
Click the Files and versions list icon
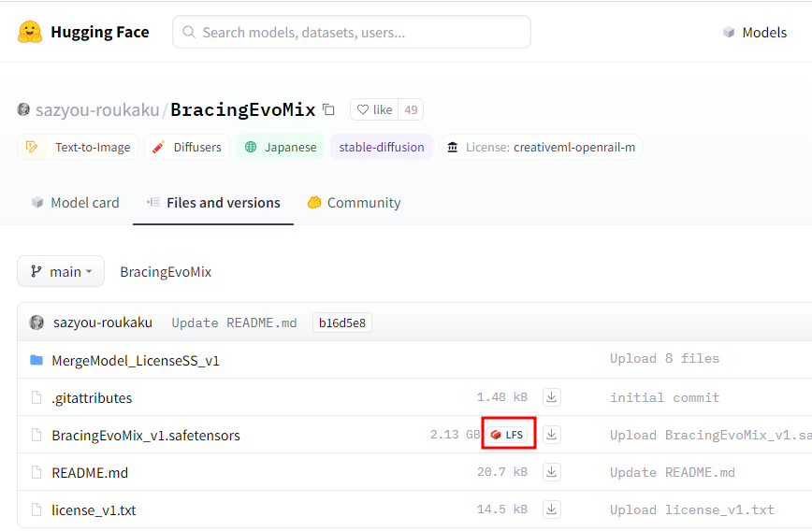click(153, 202)
